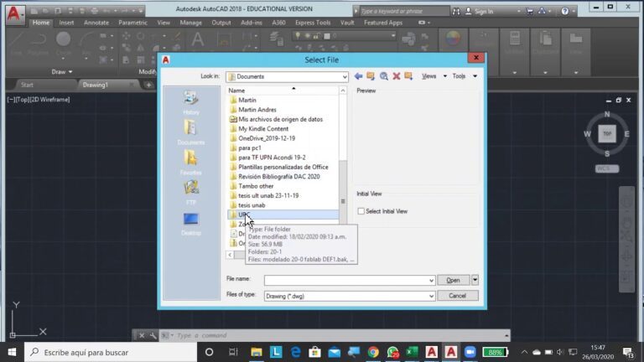Screen dimensions: 644x362
Task: Click the file list horizontal scrollbar left arrow
Action: coord(230,255)
